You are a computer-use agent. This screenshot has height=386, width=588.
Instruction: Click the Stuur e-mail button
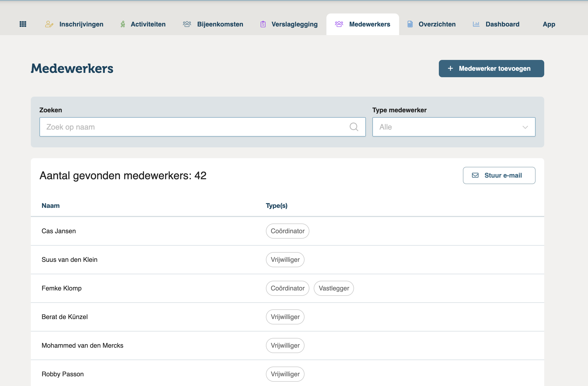(499, 175)
